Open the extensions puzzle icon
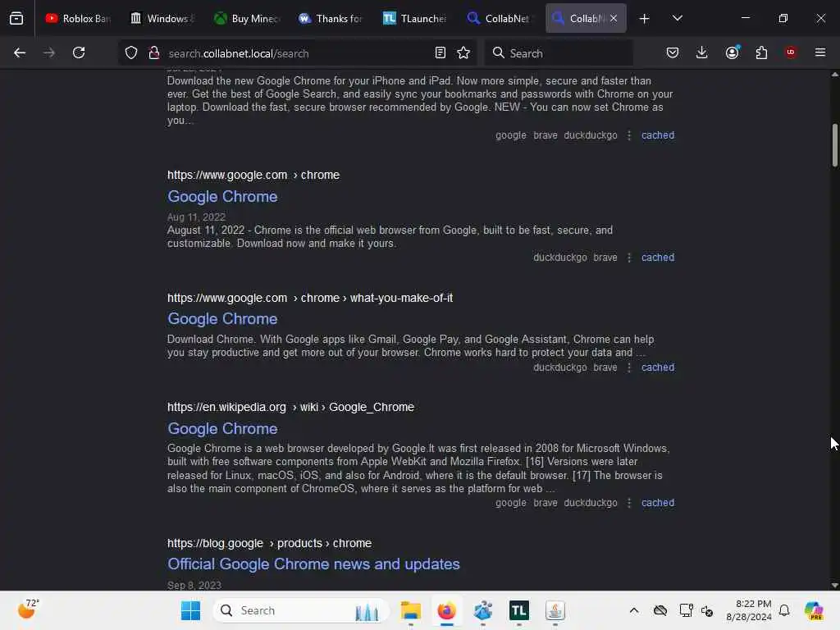 pyautogui.click(x=761, y=52)
